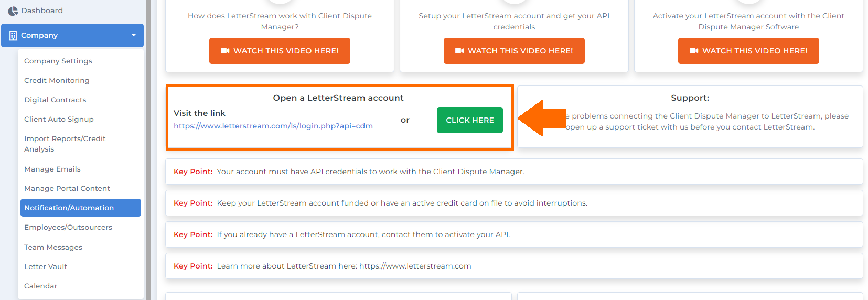Open Manage Portal Content
This screenshot has height=300, width=868.
67,188
